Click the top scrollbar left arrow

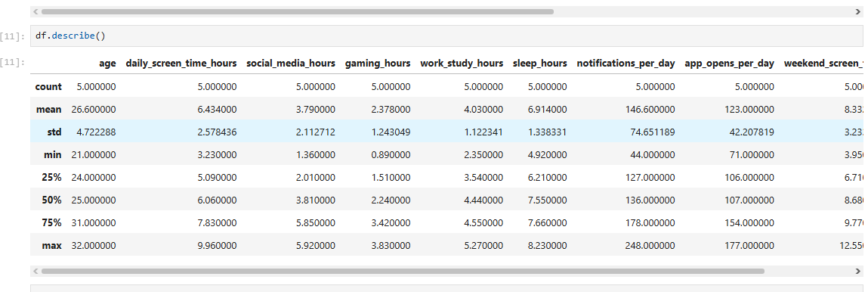(x=36, y=11)
